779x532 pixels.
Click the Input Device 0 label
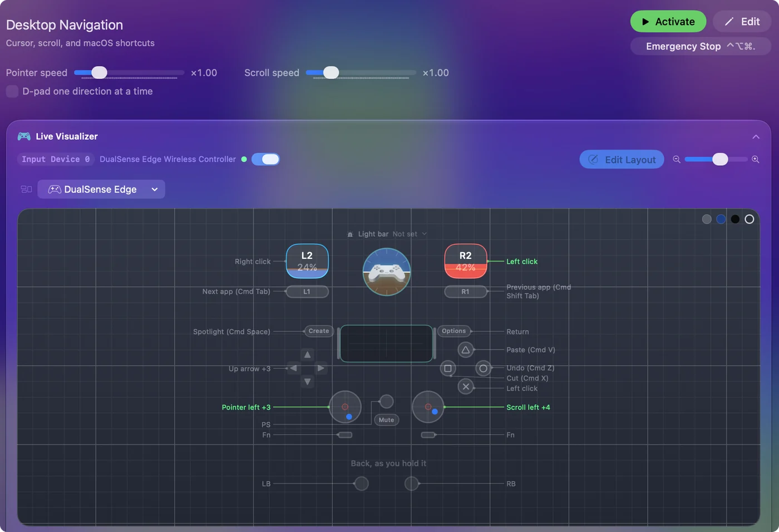(56, 159)
